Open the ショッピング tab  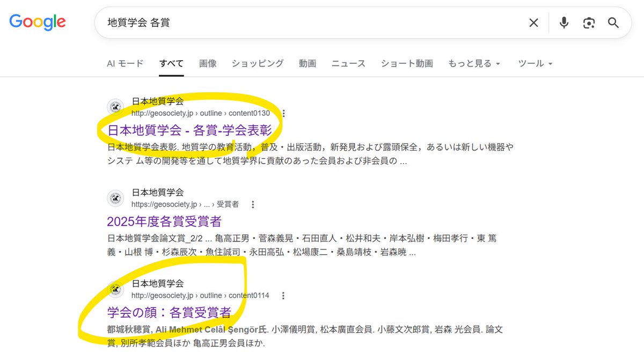pos(258,63)
